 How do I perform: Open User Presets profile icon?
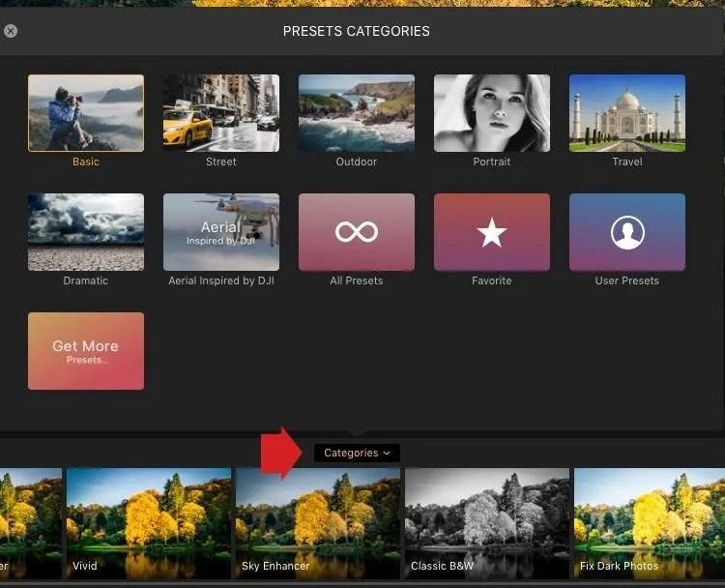point(627,232)
